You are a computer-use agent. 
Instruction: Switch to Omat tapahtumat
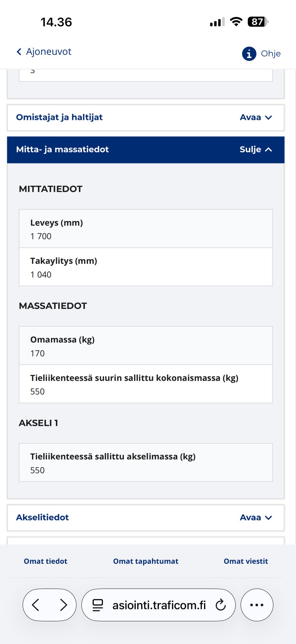coord(145,561)
